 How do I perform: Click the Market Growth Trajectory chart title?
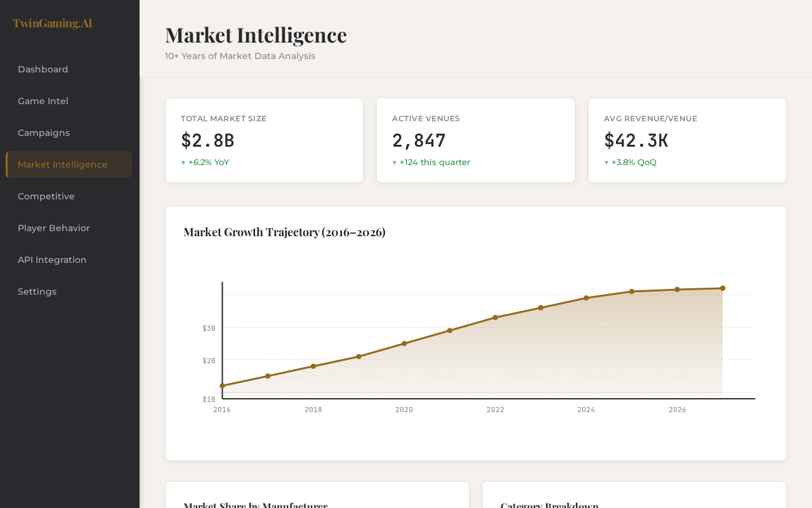pyautogui.click(x=284, y=232)
